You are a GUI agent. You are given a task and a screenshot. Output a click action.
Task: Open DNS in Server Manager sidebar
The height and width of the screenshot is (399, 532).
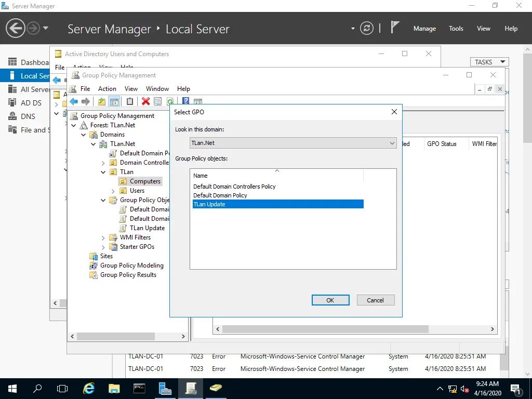[x=22, y=116]
